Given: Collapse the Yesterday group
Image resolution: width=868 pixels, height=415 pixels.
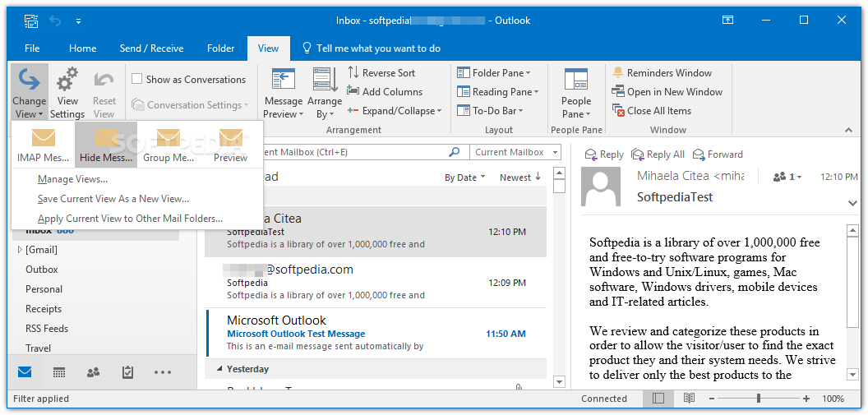Looking at the screenshot, I should coord(219,369).
